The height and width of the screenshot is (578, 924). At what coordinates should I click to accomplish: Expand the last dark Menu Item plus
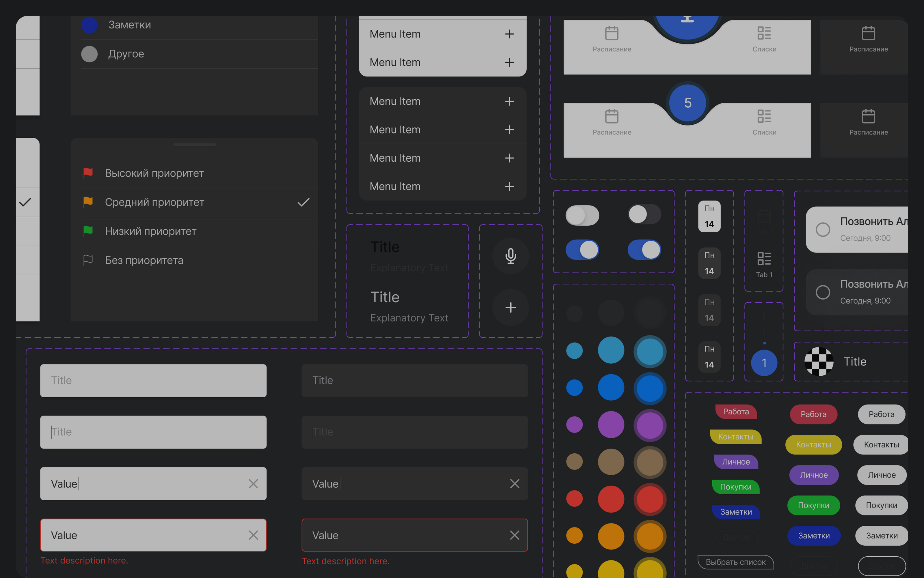[x=509, y=186]
